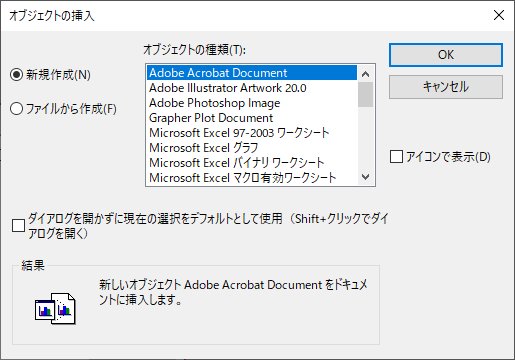Pick Microsoft Excel マクロ有効ワークシート
Viewport: 515px width, 360px height.
252,178
